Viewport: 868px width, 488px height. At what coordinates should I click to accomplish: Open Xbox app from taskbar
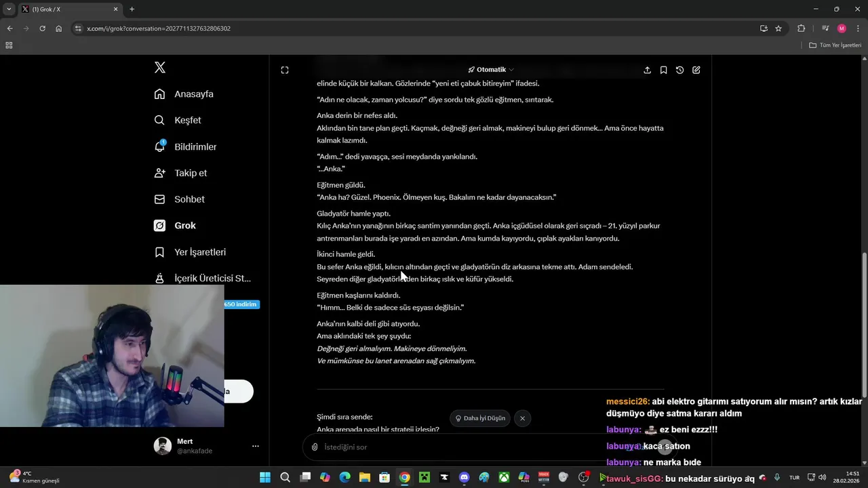click(504, 478)
